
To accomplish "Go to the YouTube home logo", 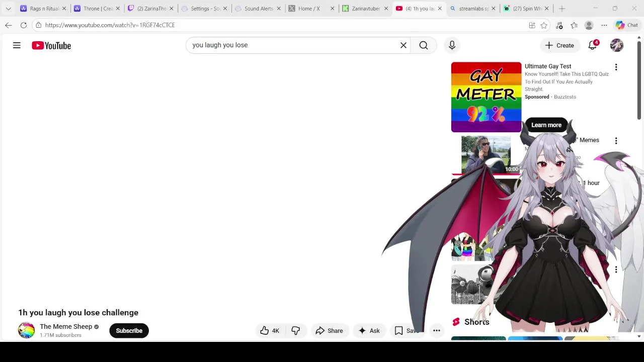I will coord(51,46).
